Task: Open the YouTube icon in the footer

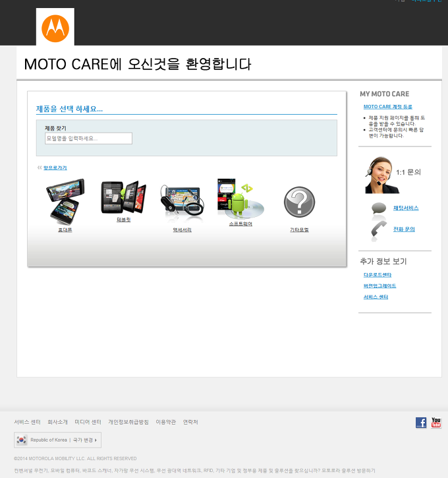Action: (x=436, y=423)
